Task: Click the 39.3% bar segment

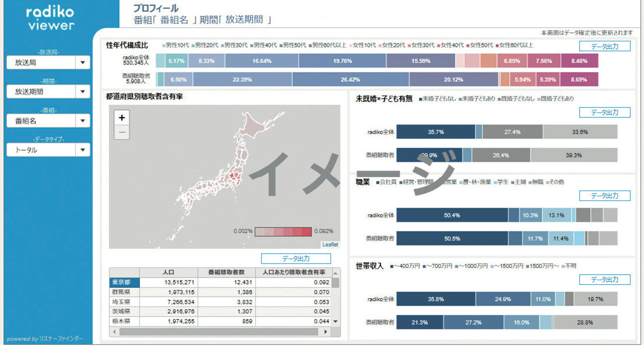Action: point(574,155)
